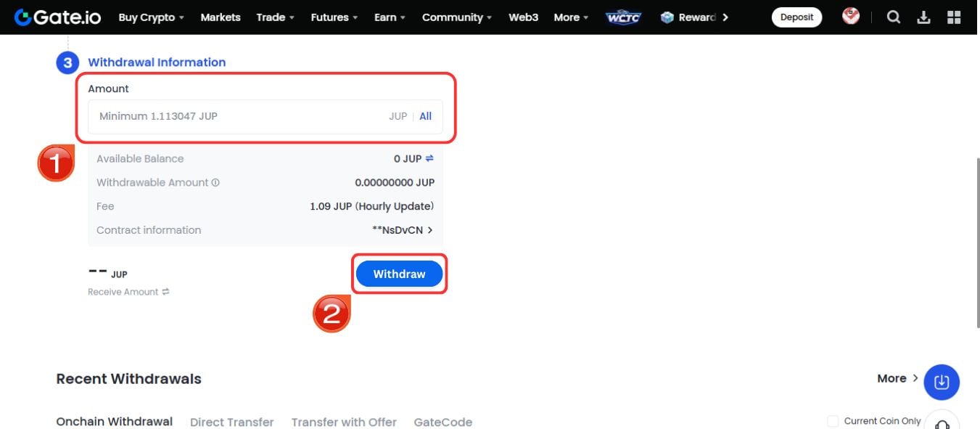Click the blue floating download button
This screenshot has width=980, height=429.
click(942, 382)
